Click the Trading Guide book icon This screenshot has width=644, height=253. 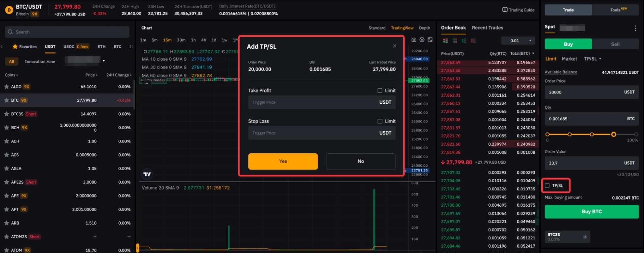505,10
